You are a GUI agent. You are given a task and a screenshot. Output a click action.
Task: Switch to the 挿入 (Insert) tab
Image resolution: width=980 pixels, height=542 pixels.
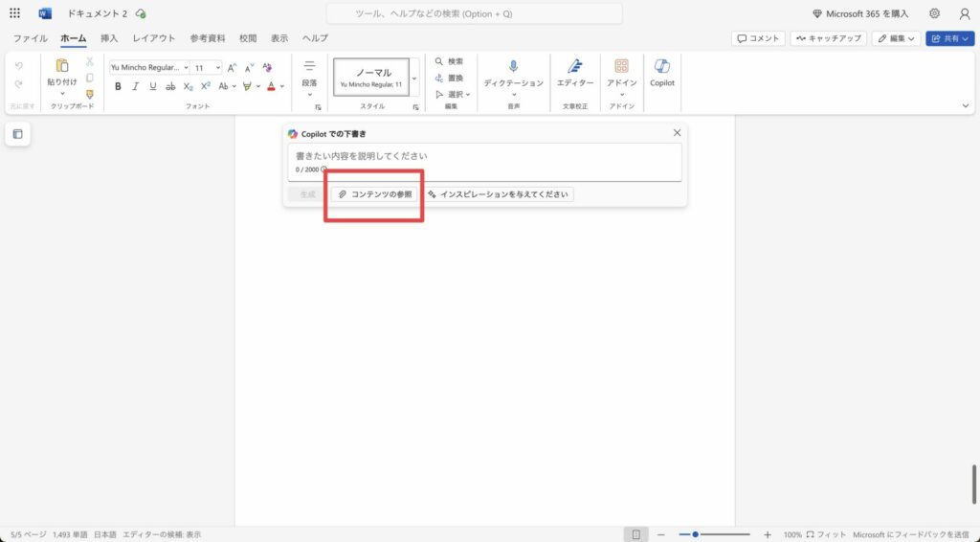109,38
